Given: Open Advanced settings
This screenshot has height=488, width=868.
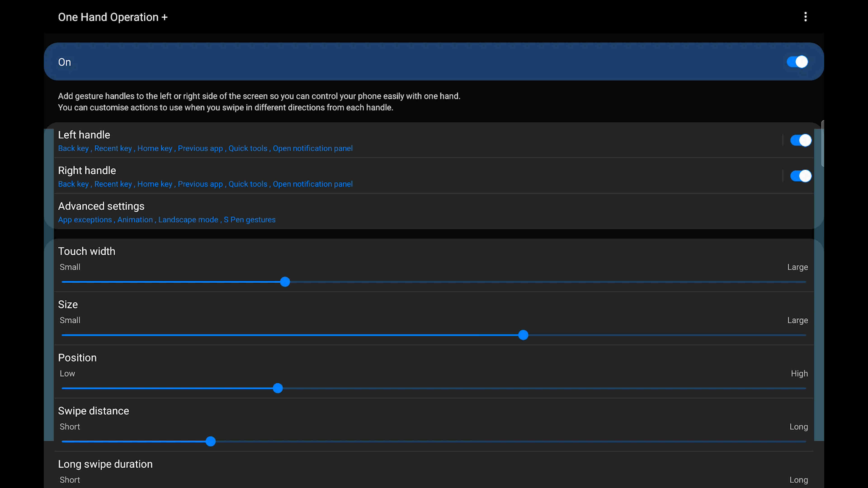Looking at the screenshot, I should (434, 212).
